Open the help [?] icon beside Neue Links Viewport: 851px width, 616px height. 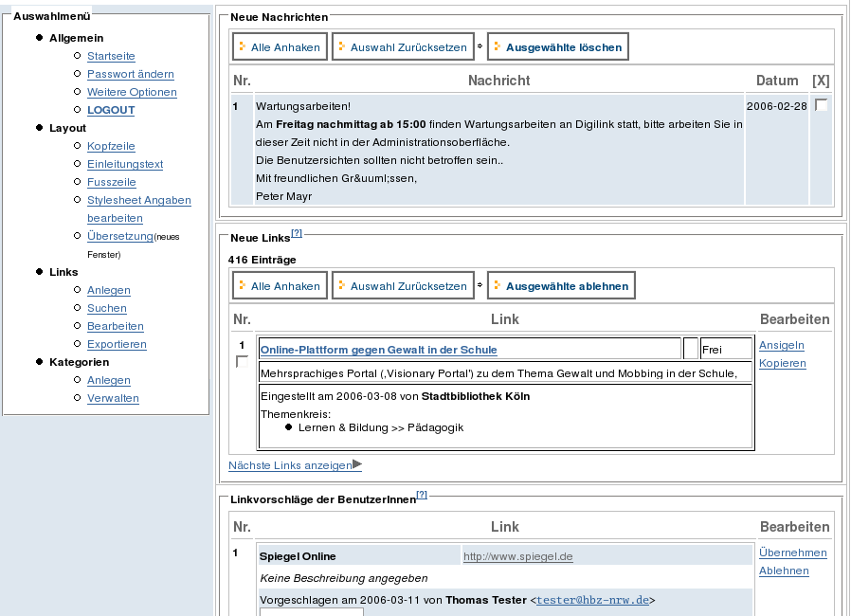tap(297, 233)
